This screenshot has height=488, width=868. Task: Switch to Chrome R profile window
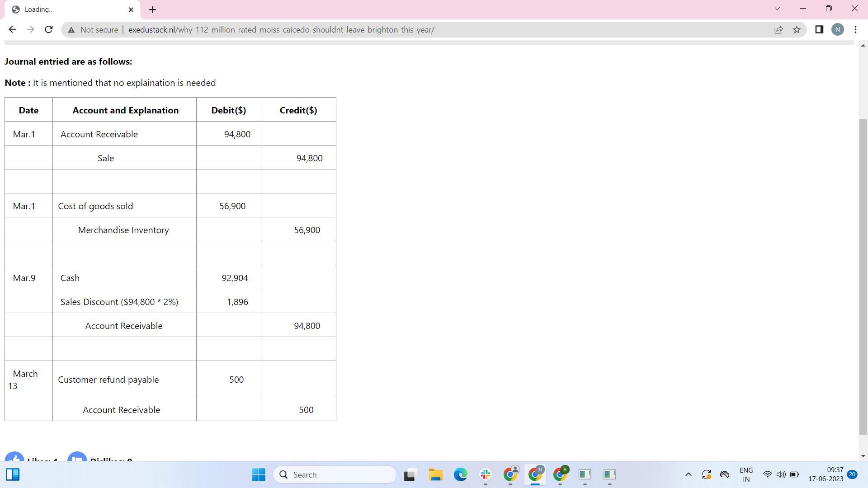point(560,474)
